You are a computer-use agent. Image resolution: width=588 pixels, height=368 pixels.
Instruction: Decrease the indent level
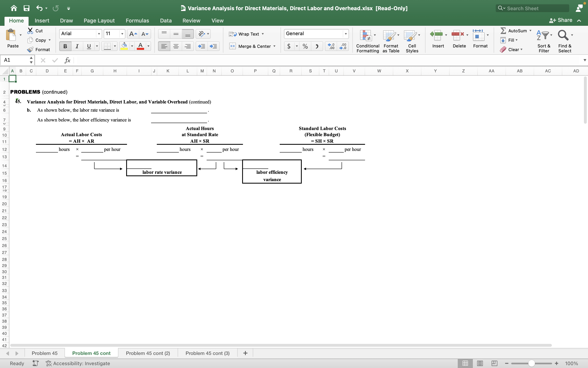click(x=202, y=46)
